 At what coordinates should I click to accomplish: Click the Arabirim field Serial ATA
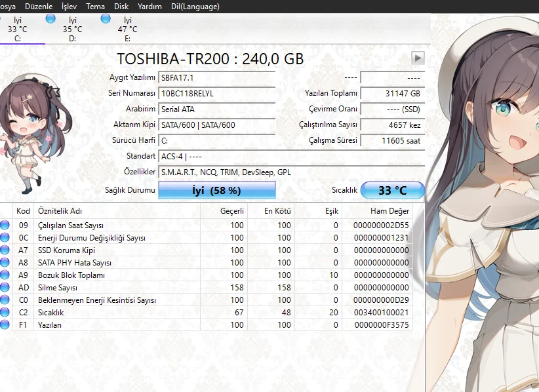217,109
